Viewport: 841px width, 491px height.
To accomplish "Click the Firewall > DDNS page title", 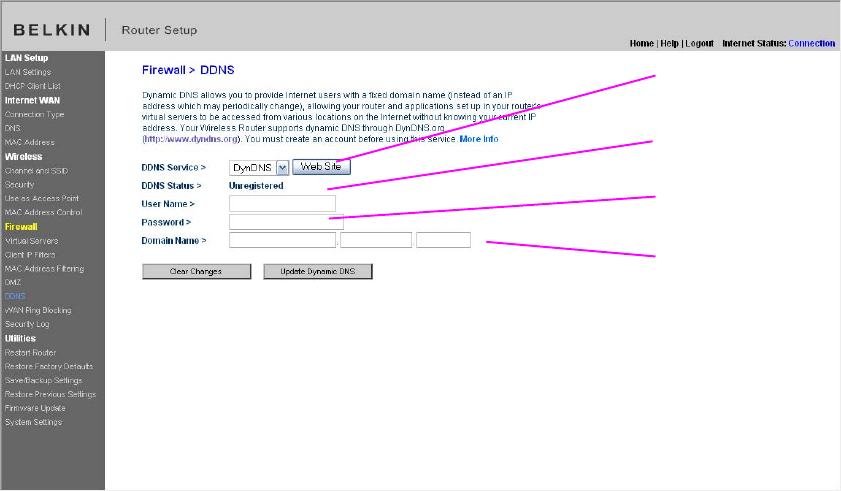I will tap(188, 70).
